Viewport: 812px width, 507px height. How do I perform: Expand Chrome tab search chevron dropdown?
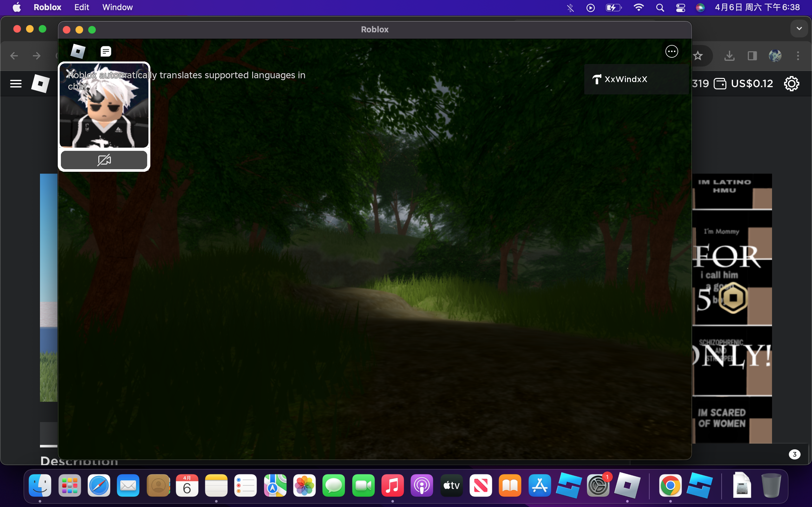[x=799, y=29]
